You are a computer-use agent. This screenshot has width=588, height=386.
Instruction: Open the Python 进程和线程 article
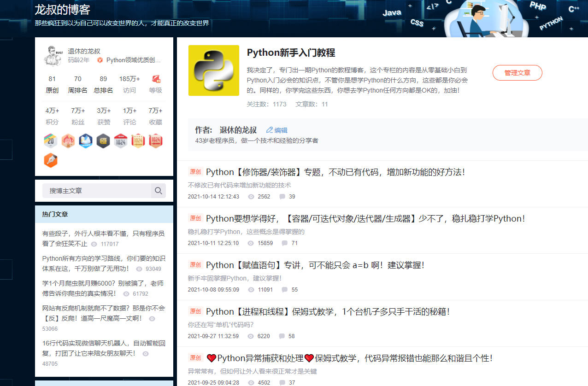tap(327, 311)
